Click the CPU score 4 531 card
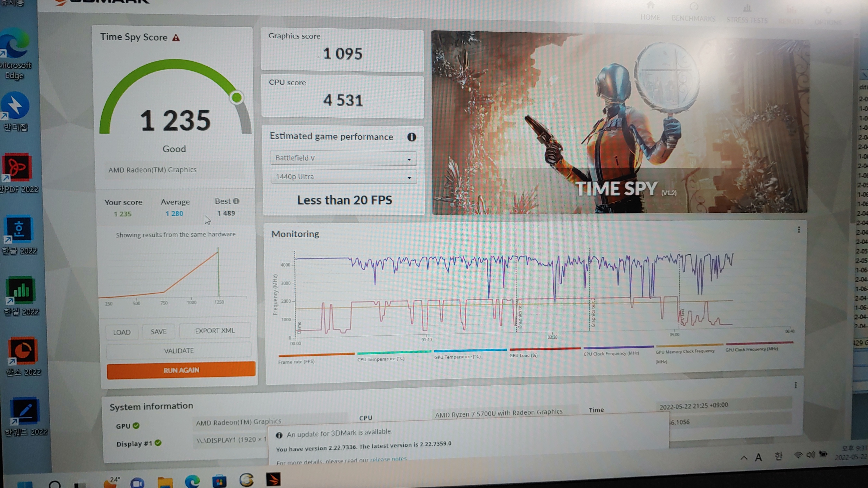The height and width of the screenshot is (488, 868). (x=342, y=96)
